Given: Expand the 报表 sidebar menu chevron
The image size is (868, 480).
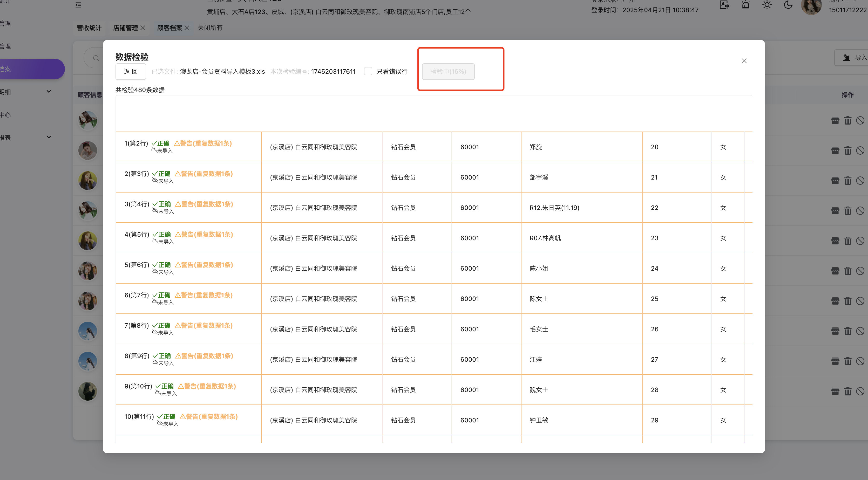Looking at the screenshot, I should pyautogui.click(x=49, y=137).
